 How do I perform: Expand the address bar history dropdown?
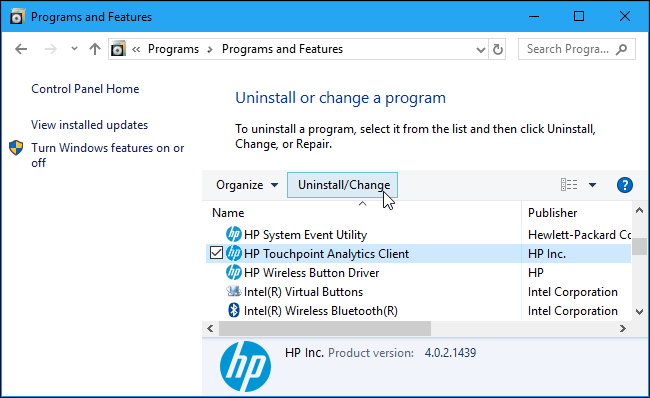480,50
